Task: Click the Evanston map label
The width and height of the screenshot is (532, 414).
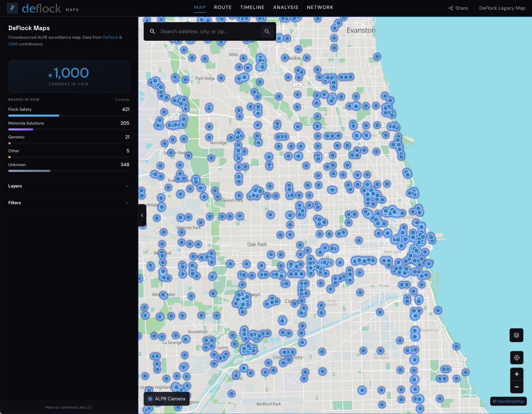Action: [361, 30]
